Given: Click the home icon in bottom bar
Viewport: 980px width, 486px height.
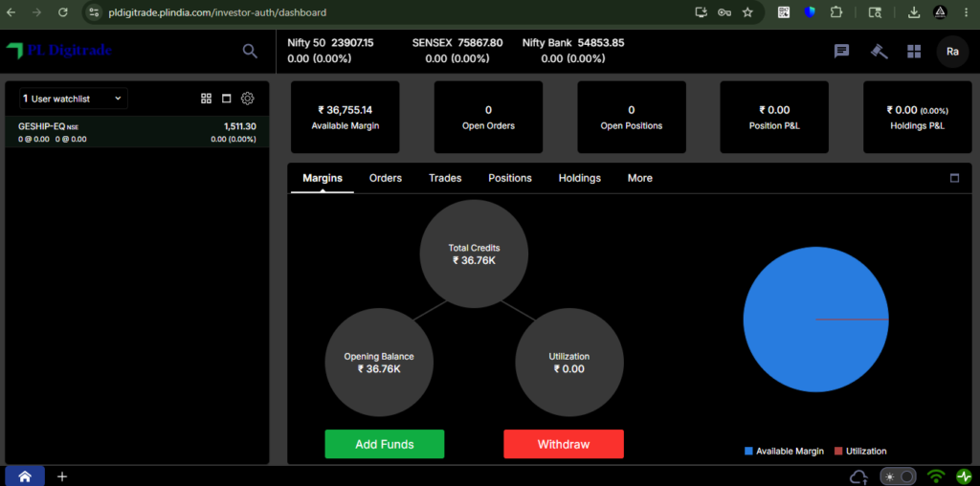Looking at the screenshot, I should pyautogui.click(x=25, y=476).
